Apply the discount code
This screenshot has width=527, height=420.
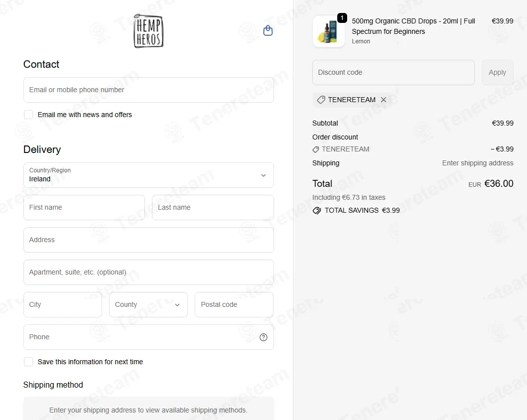point(497,73)
